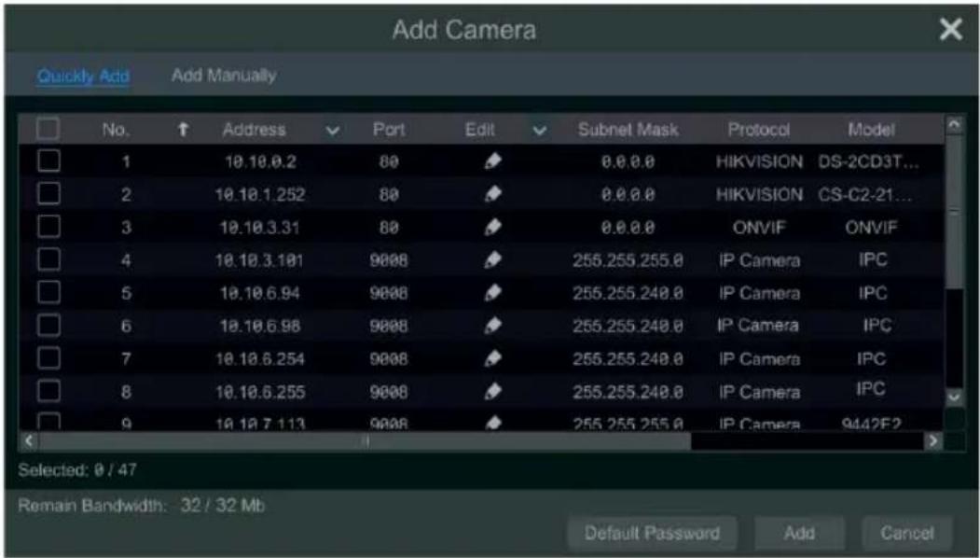
Task: Check the box for camera No. 7
Action: tap(48, 358)
